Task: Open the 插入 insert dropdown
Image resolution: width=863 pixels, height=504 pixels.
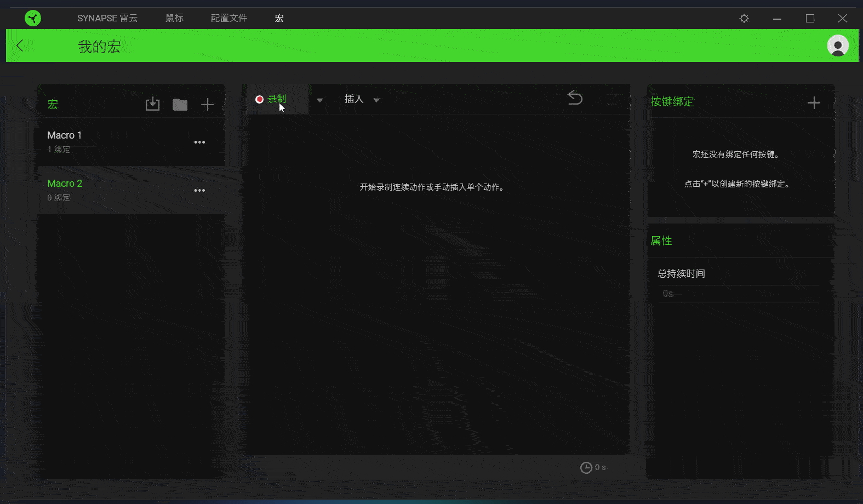Action: pos(362,99)
